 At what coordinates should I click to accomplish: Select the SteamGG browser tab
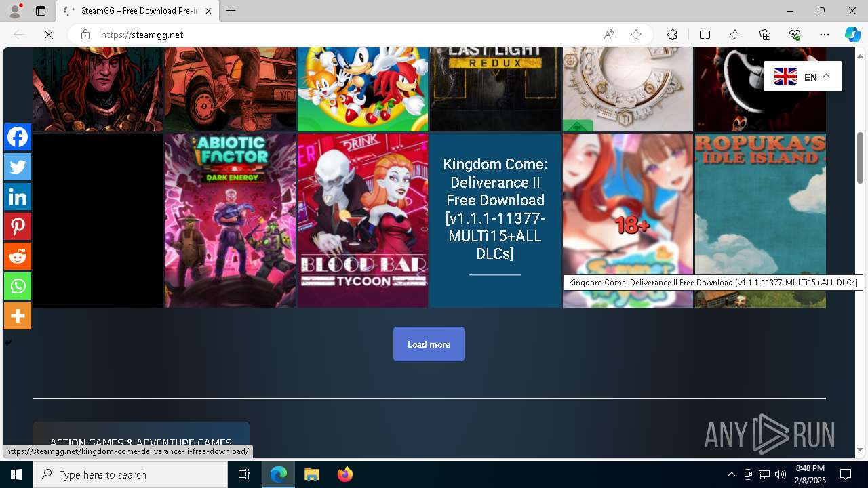coord(138,11)
